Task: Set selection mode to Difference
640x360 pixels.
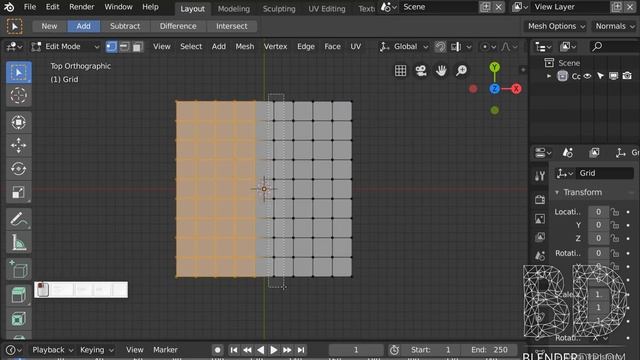Action: 178,26
